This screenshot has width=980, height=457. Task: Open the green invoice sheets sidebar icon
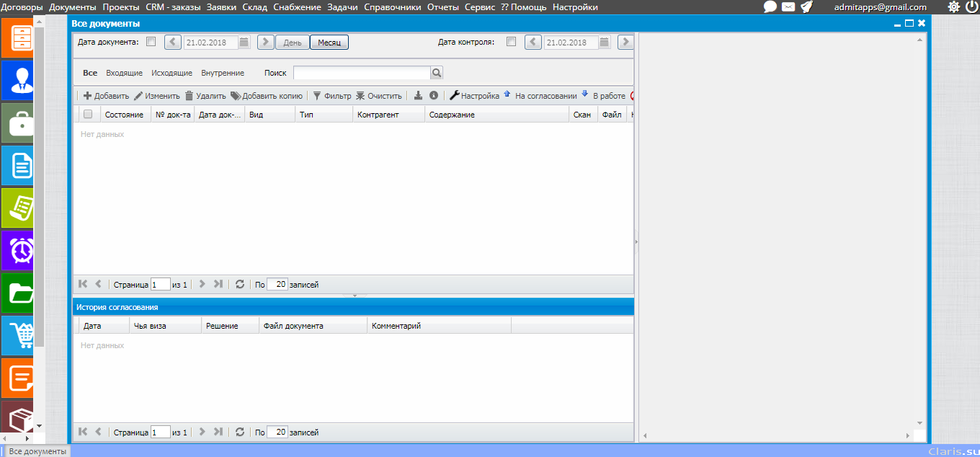tap(17, 208)
